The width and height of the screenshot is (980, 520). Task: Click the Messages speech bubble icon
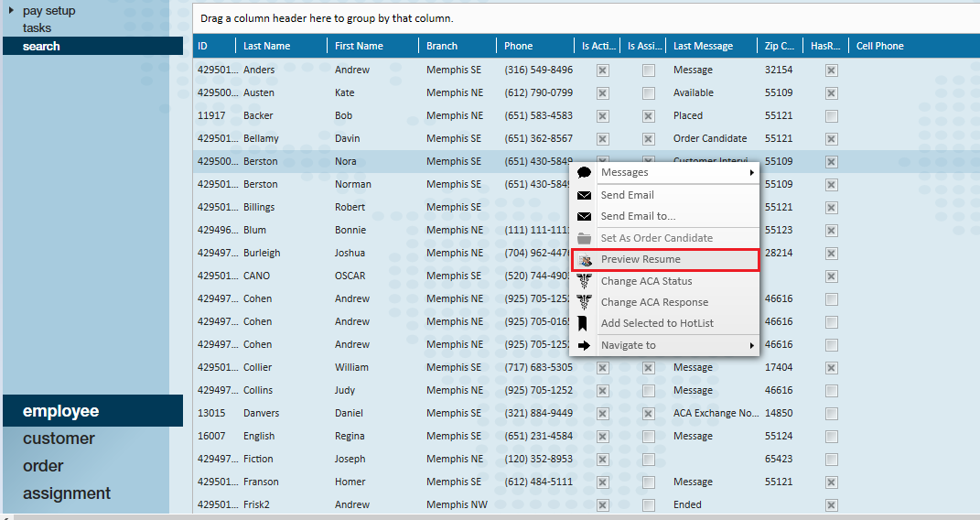585,172
